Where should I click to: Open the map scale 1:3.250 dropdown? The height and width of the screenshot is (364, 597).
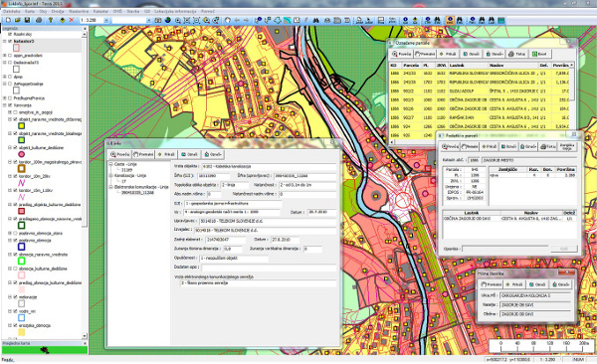106,20
